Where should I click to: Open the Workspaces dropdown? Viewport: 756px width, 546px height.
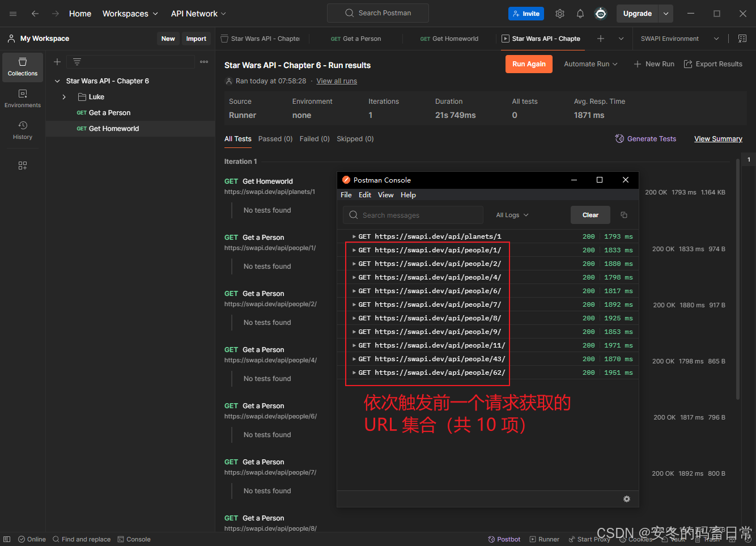pyautogui.click(x=130, y=14)
